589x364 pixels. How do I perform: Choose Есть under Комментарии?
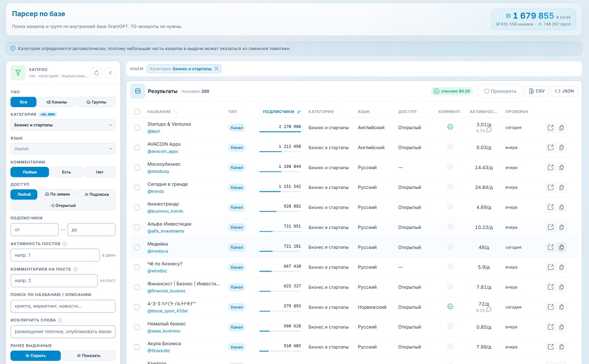coord(67,172)
